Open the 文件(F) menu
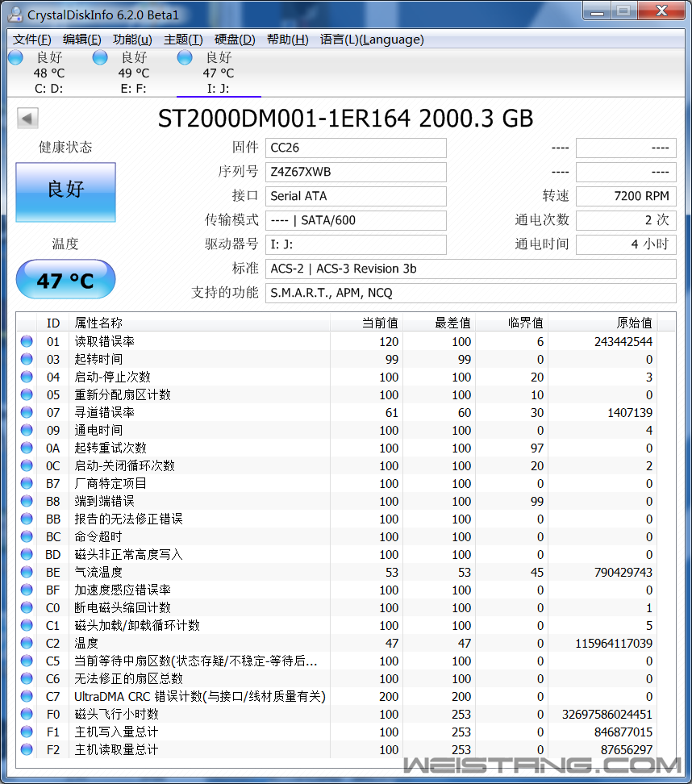 click(x=32, y=40)
